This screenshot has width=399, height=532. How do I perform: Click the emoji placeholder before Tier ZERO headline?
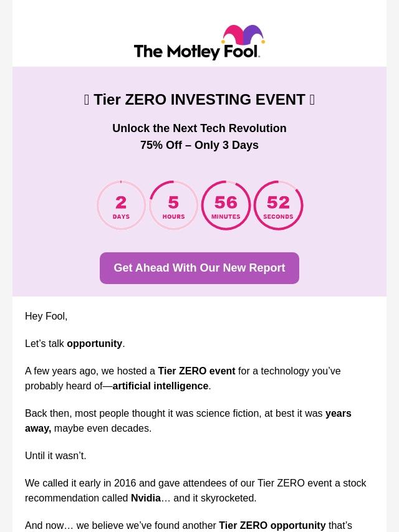pyautogui.click(x=87, y=100)
